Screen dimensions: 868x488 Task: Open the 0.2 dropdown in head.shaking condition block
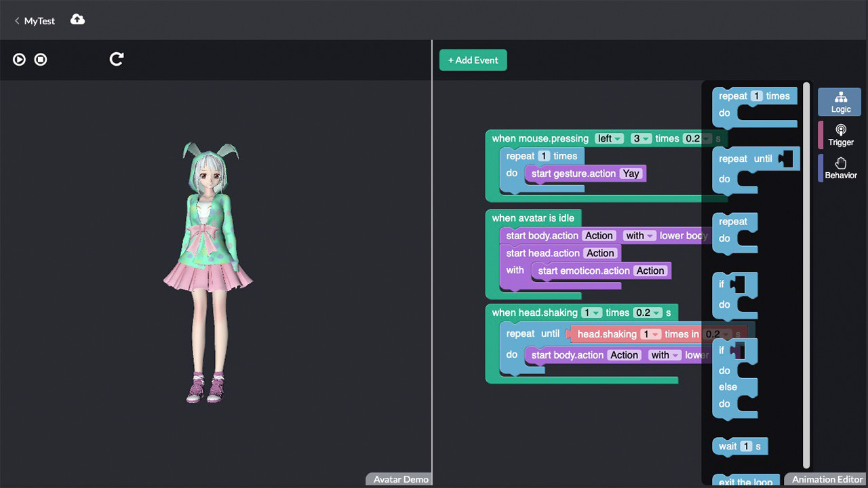click(717, 333)
